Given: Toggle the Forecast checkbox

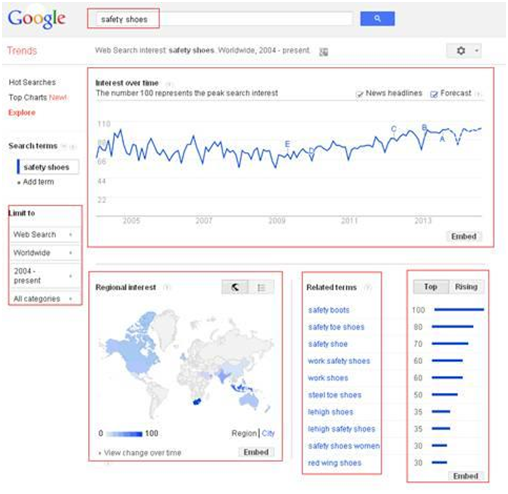Looking at the screenshot, I should 434,94.
